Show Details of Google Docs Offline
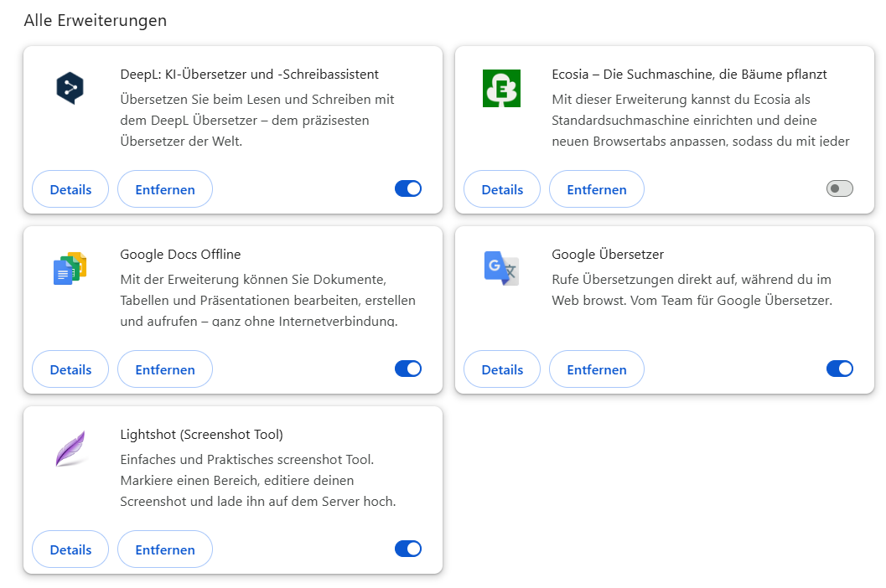Image resolution: width=886 pixels, height=588 pixels. [x=70, y=369]
